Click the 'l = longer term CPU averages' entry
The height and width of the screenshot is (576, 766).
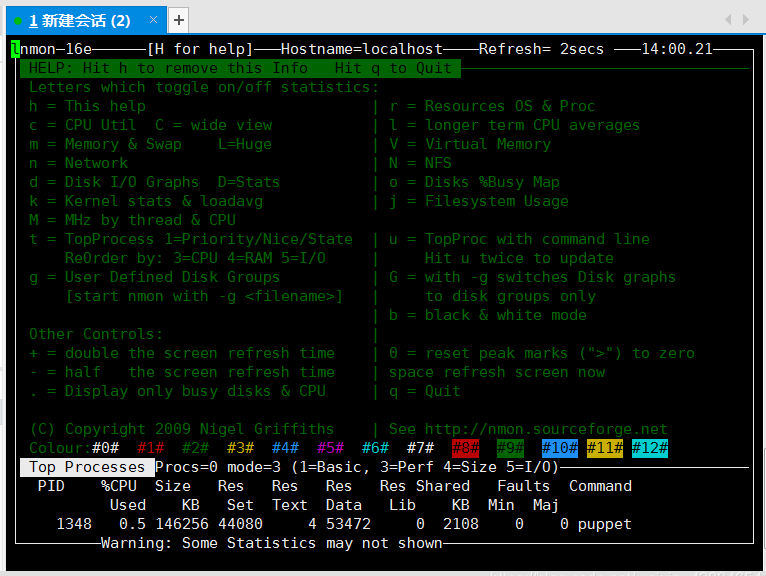pos(514,125)
